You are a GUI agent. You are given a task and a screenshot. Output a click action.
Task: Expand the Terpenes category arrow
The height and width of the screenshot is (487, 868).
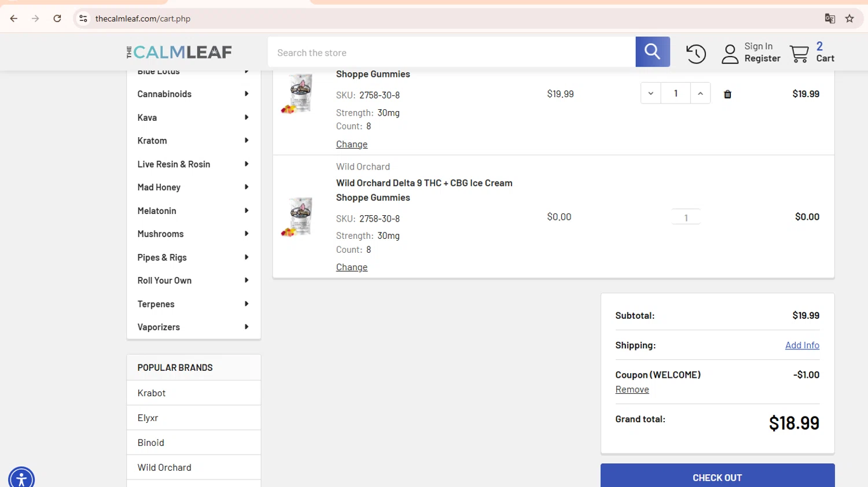coord(247,304)
